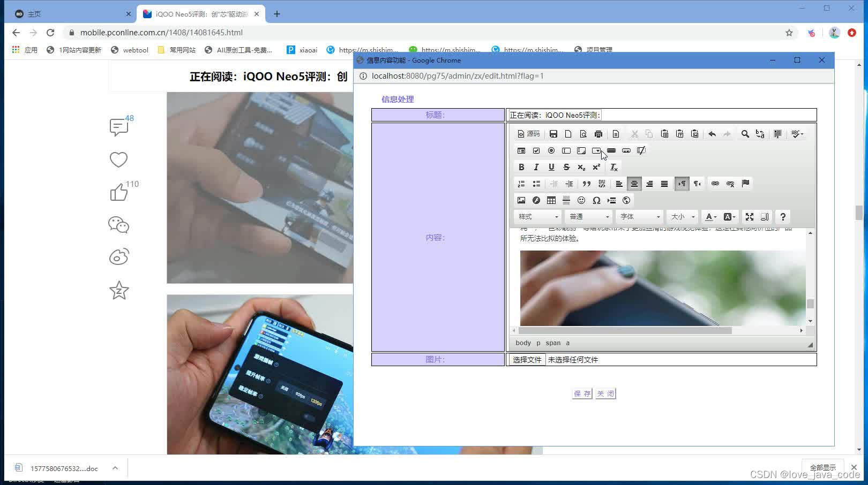Open the 样式 styles dropdown
The height and width of the screenshot is (485, 868).
[537, 217]
